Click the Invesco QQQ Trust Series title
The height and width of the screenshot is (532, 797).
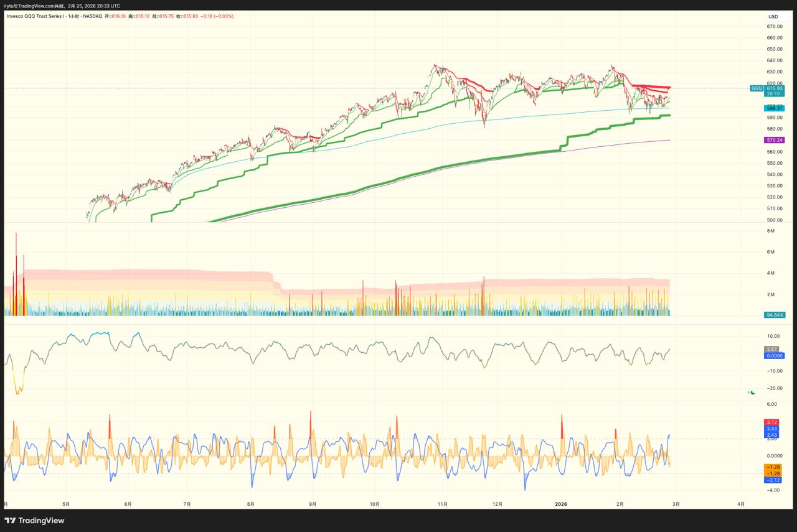pos(35,16)
